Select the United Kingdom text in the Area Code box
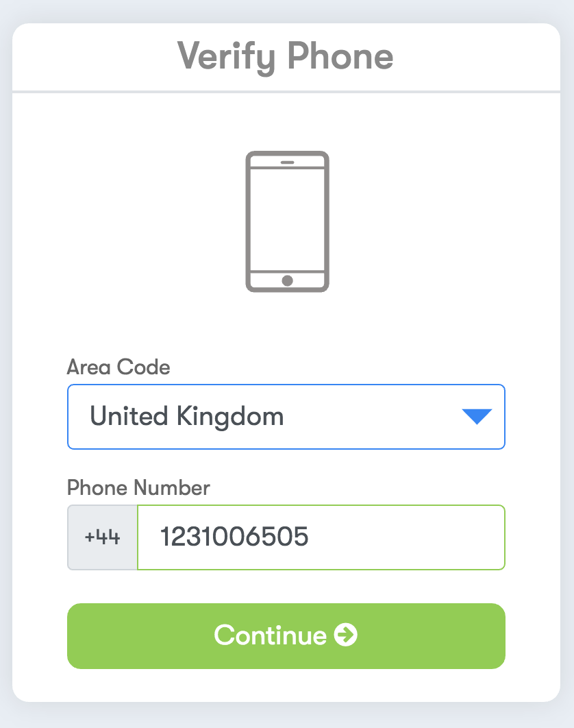The width and height of the screenshot is (574, 728). coord(186,417)
